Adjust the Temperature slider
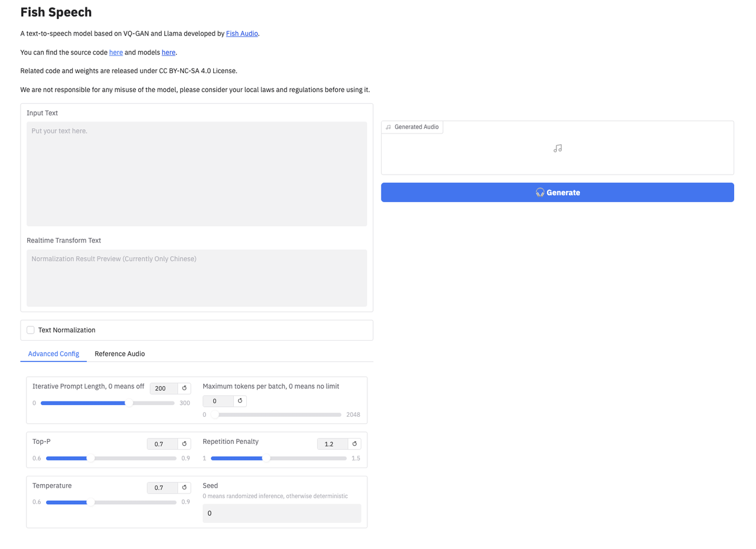The width and height of the screenshot is (756, 549). coord(111,502)
